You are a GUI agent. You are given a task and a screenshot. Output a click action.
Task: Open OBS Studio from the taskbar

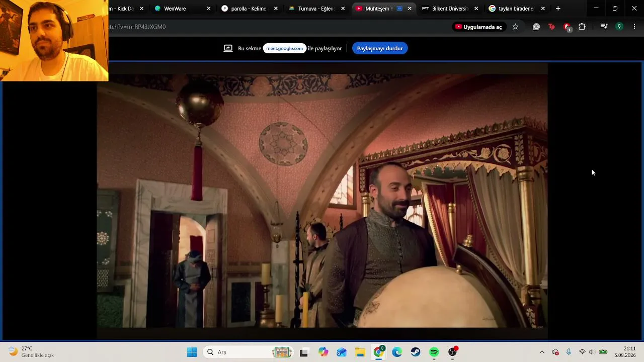click(x=453, y=352)
